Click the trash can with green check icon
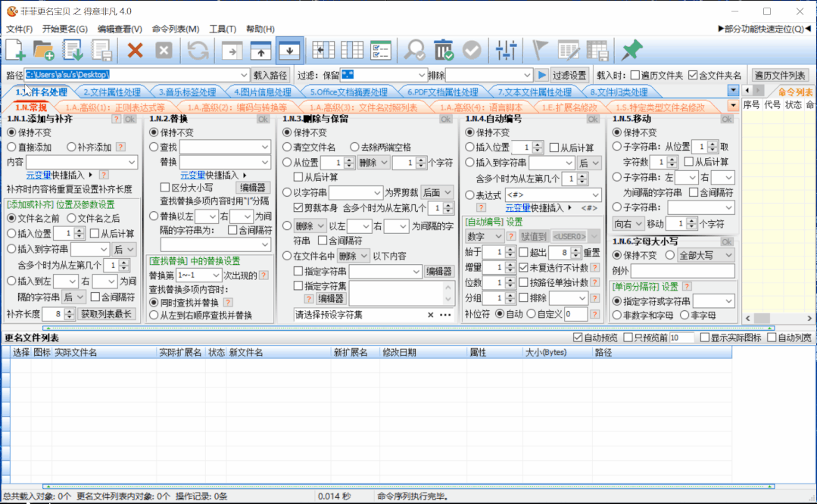The width and height of the screenshot is (817, 504). (x=444, y=50)
